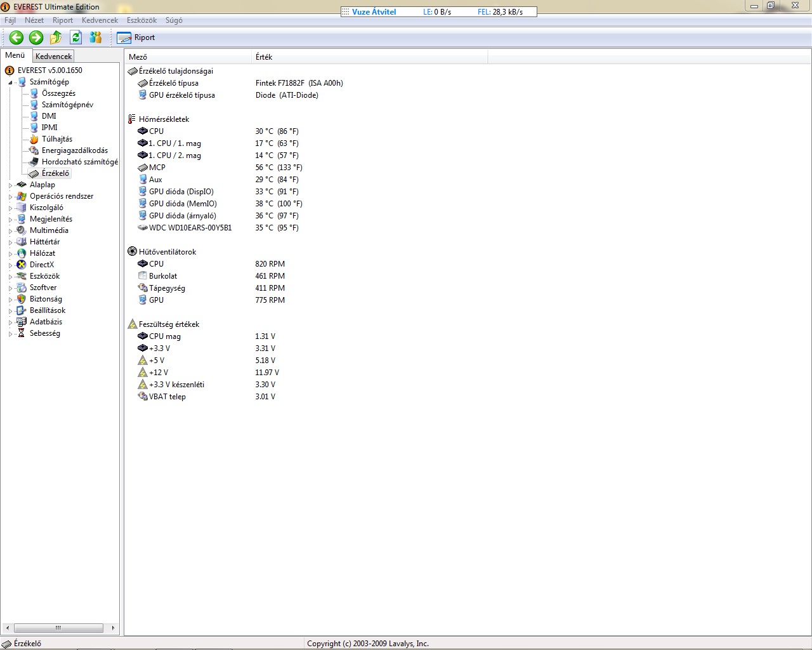Viewport: 812px width, 650px height.
Task: Expand the Kiszolgáló tree node
Action: [10, 208]
